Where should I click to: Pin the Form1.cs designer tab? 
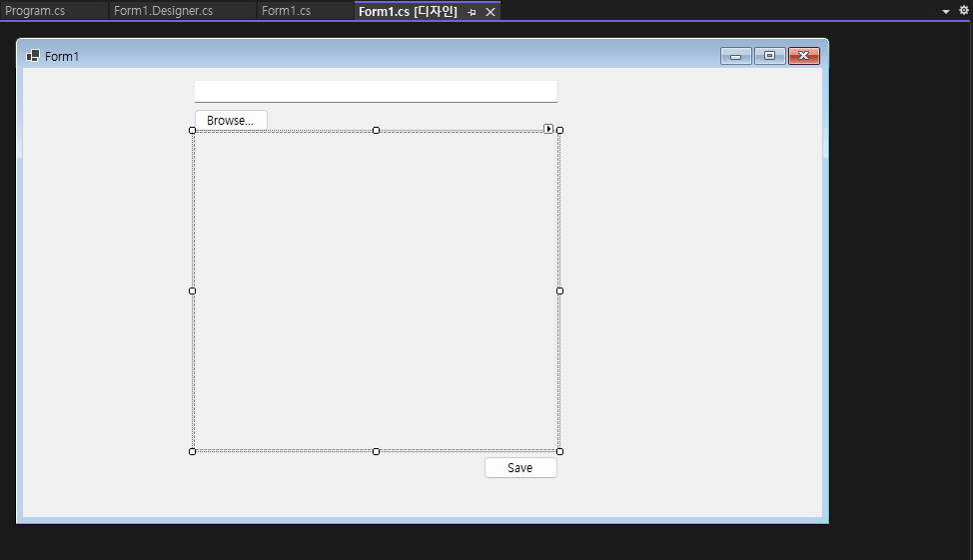(472, 12)
